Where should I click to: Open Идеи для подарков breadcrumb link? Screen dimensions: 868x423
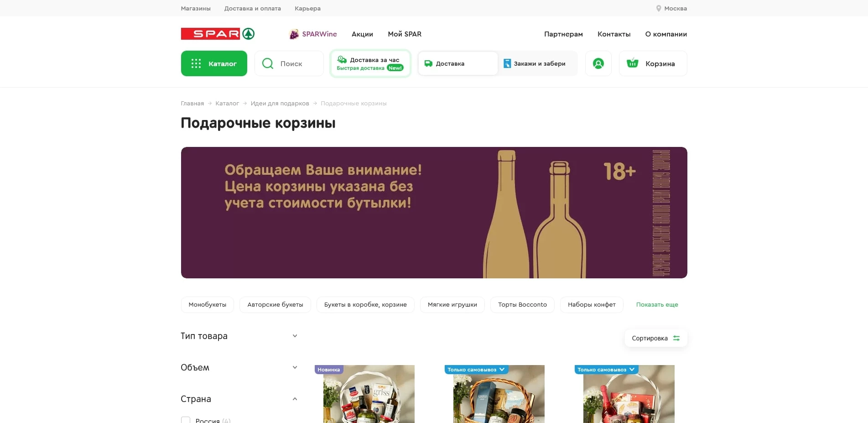point(279,103)
